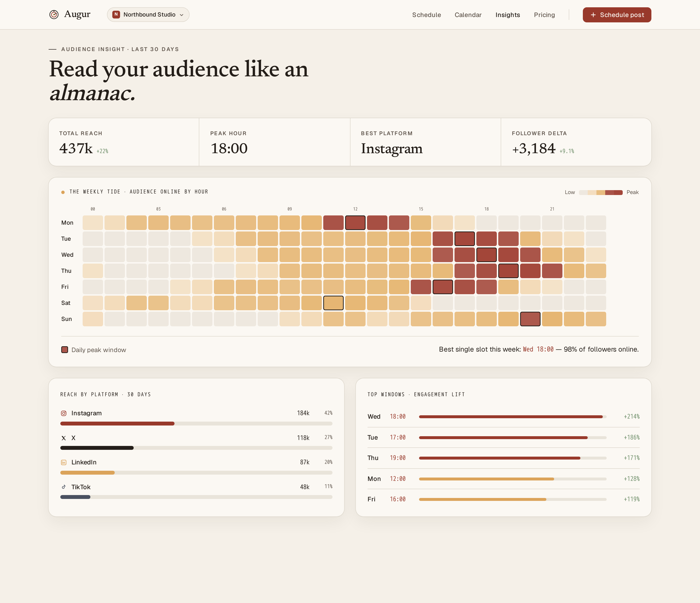Click the +119% lift value
Screen dimensions: 700x603
[631, 499]
